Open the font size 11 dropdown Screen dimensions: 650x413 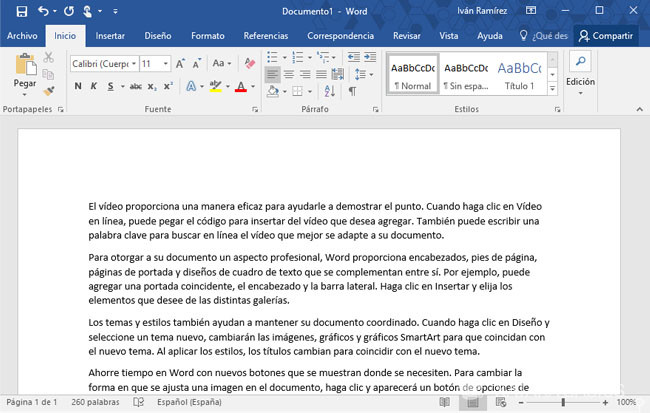coord(166,63)
